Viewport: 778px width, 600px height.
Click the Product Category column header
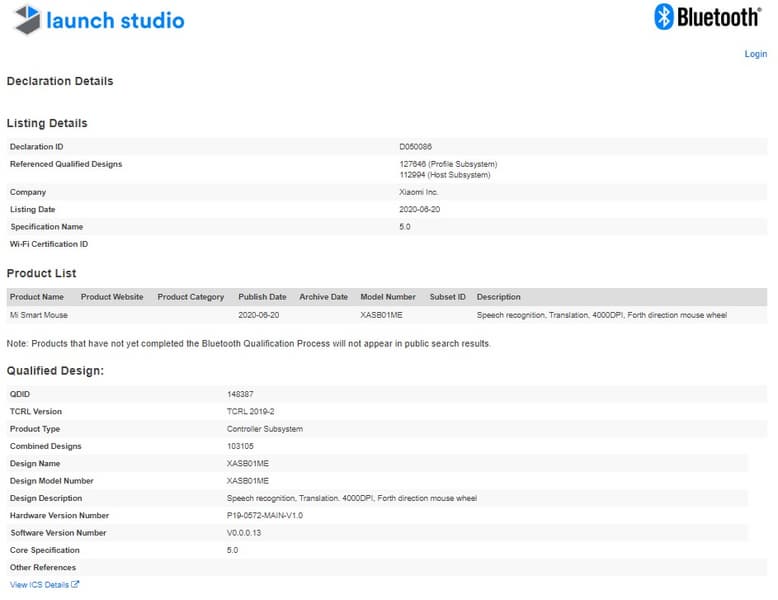coord(191,297)
